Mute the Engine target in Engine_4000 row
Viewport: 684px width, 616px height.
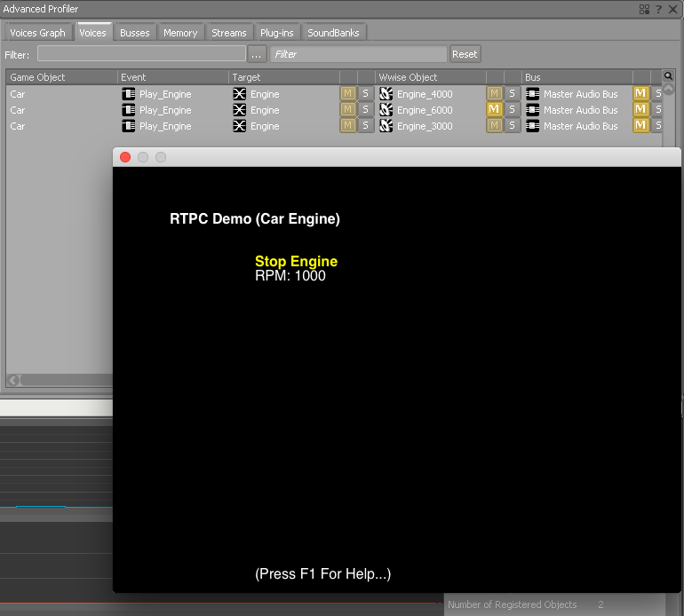tap(347, 93)
